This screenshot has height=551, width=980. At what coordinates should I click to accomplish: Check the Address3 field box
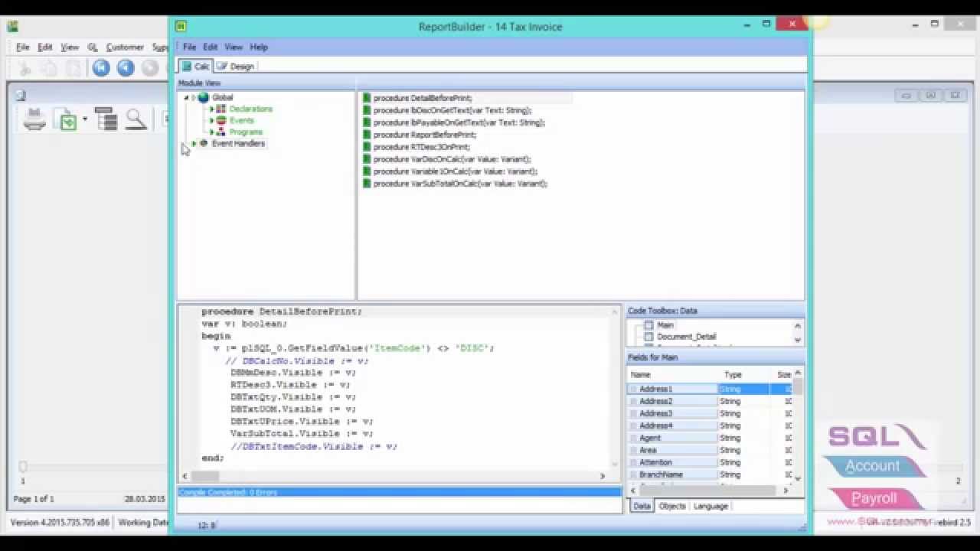pyautogui.click(x=633, y=414)
